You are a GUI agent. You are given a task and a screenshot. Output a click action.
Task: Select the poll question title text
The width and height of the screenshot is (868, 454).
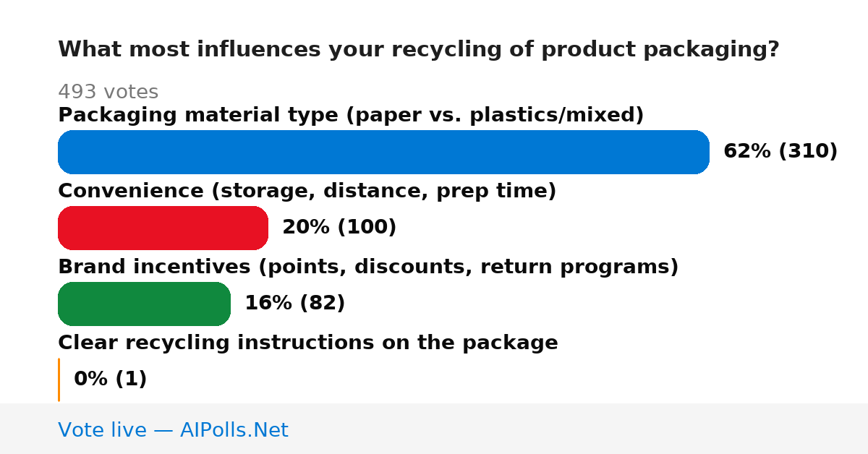coord(419,50)
